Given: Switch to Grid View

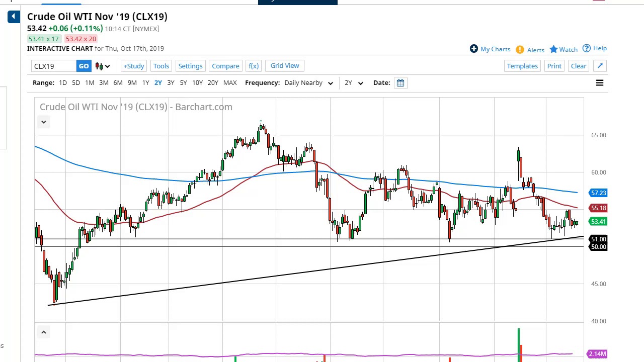Looking at the screenshot, I should click(285, 66).
